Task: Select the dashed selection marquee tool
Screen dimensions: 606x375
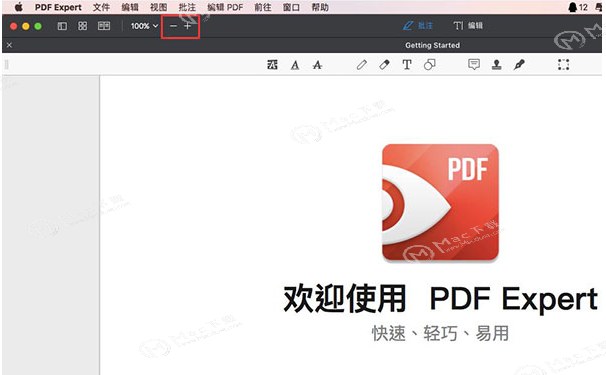Action: pos(563,65)
